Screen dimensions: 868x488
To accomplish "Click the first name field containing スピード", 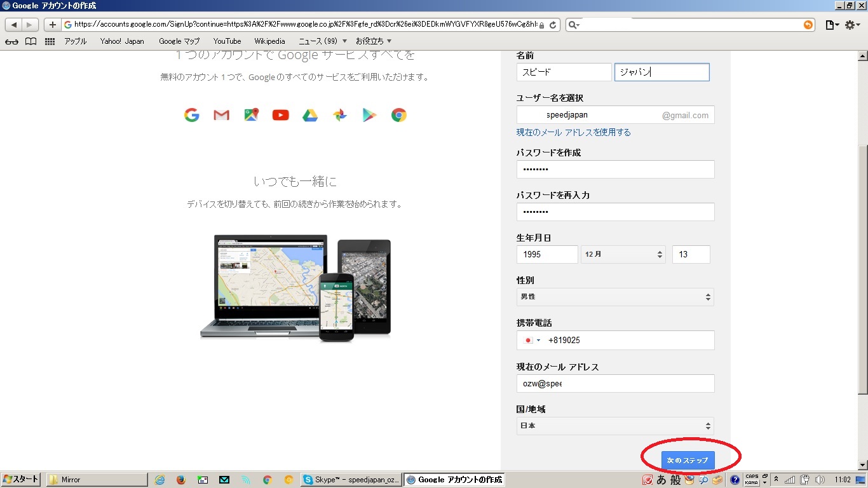I will pyautogui.click(x=564, y=72).
